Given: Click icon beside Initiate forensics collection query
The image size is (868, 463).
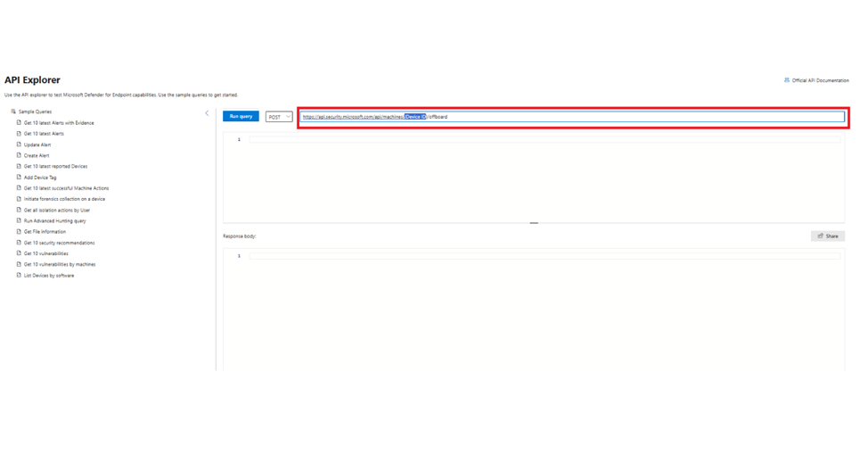Looking at the screenshot, I should pos(19,199).
